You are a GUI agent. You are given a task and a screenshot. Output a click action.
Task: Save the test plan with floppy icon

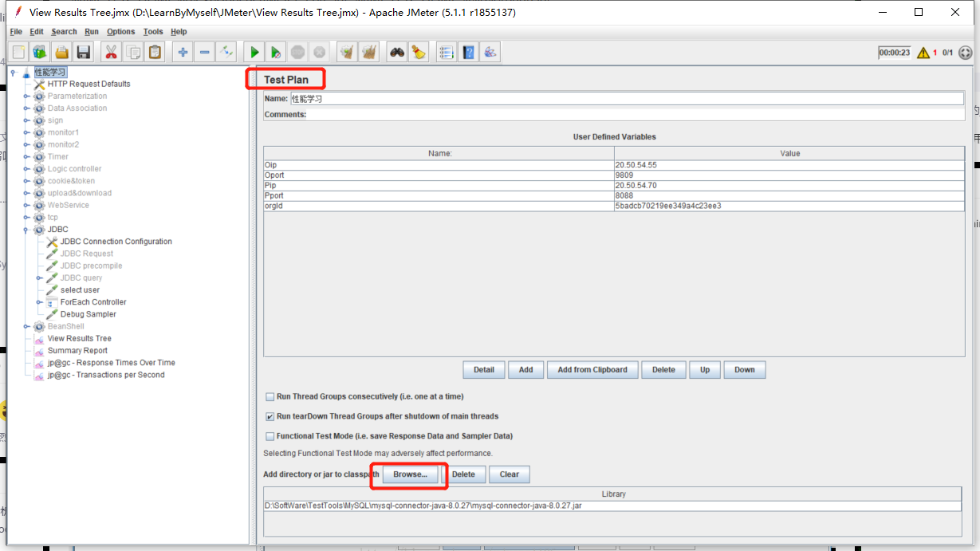click(83, 53)
